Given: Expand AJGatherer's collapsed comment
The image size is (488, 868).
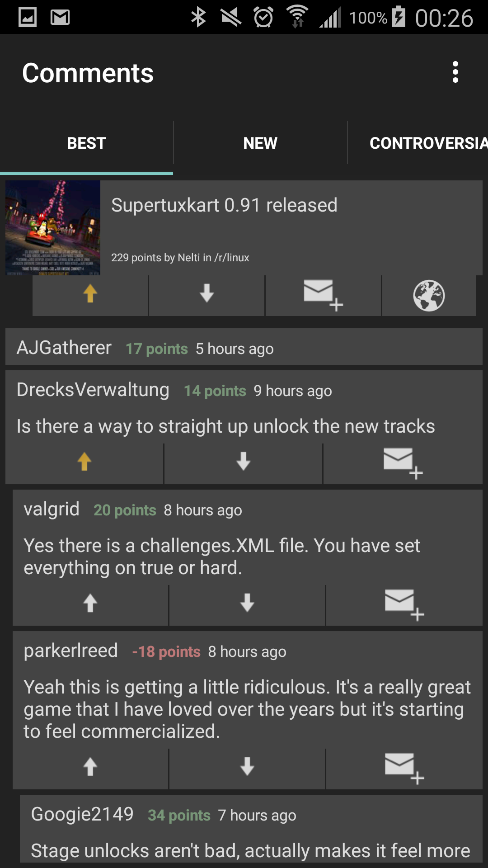Looking at the screenshot, I should (x=244, y=347).
